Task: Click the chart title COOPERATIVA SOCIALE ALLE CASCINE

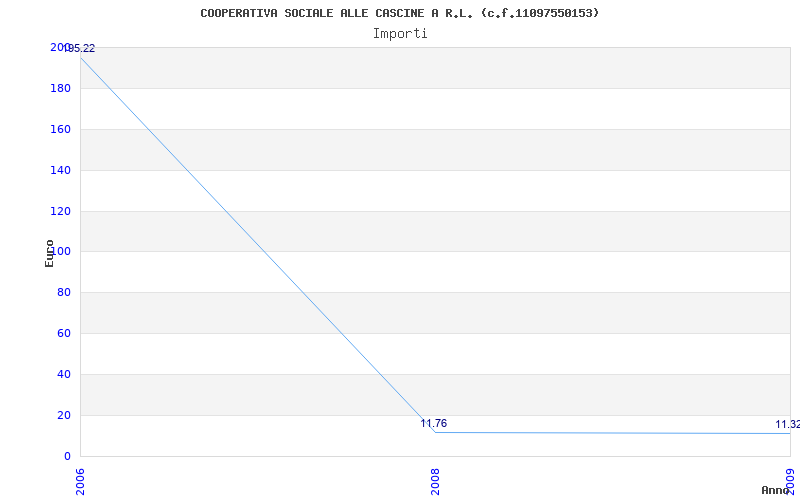Action: (x=399, y=13)
